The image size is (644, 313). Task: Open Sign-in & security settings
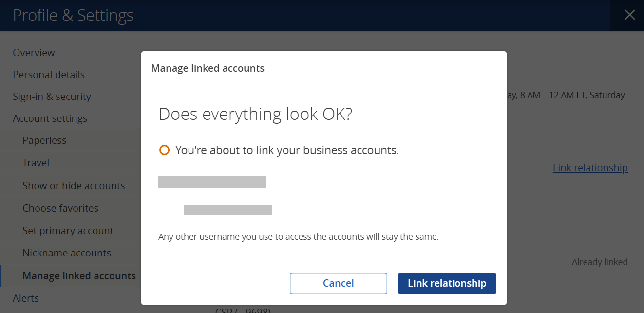tap(52, 96)
